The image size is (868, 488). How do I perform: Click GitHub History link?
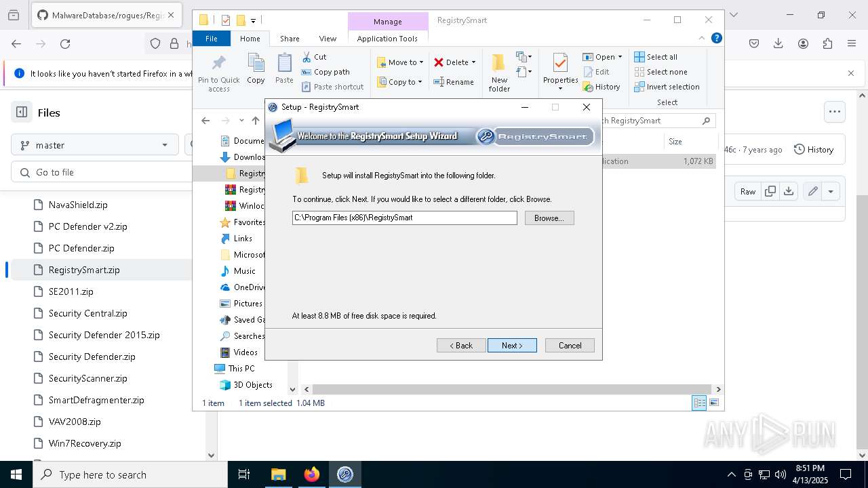pos(814,149)
